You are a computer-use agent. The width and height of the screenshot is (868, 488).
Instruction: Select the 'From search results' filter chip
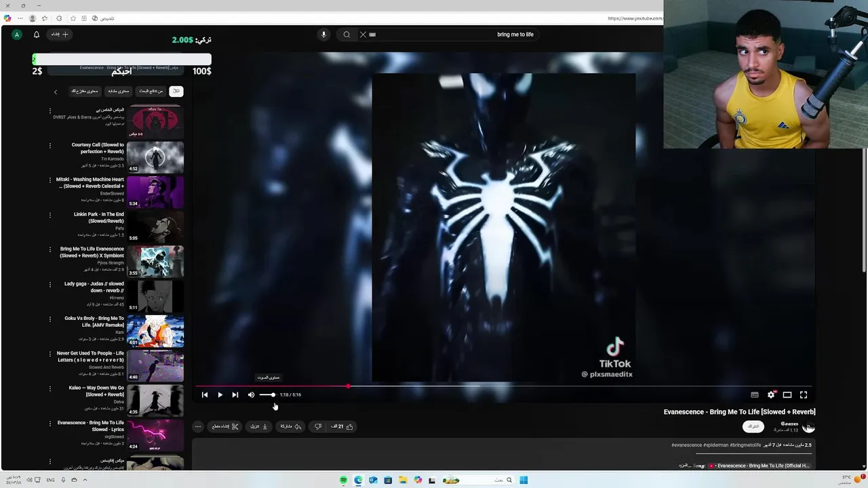pyautogui.click(x=151, y=91)
